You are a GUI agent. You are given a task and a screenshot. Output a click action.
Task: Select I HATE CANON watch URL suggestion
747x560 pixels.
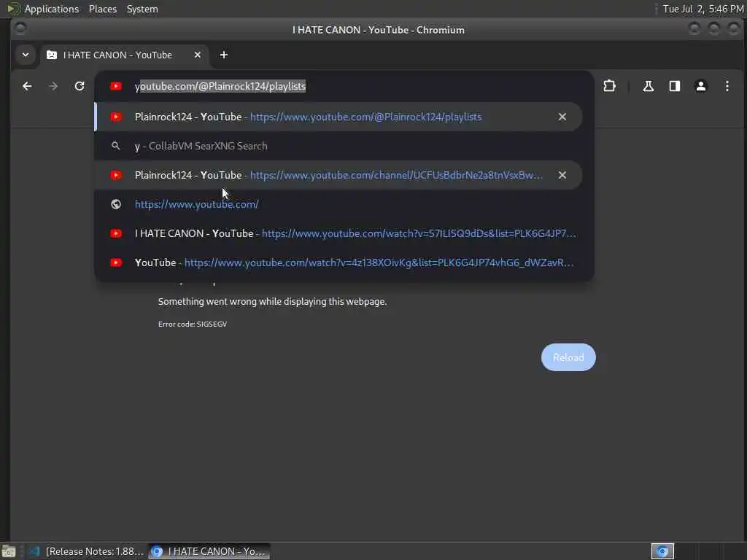[x=338, y=233]
